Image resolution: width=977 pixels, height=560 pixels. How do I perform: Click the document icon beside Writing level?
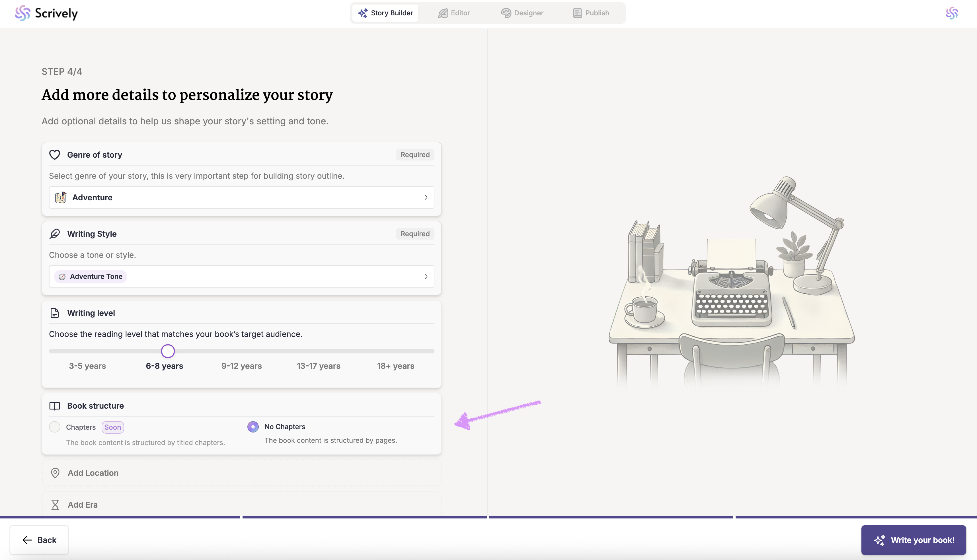pyautogui.click(x=55, y=313)
